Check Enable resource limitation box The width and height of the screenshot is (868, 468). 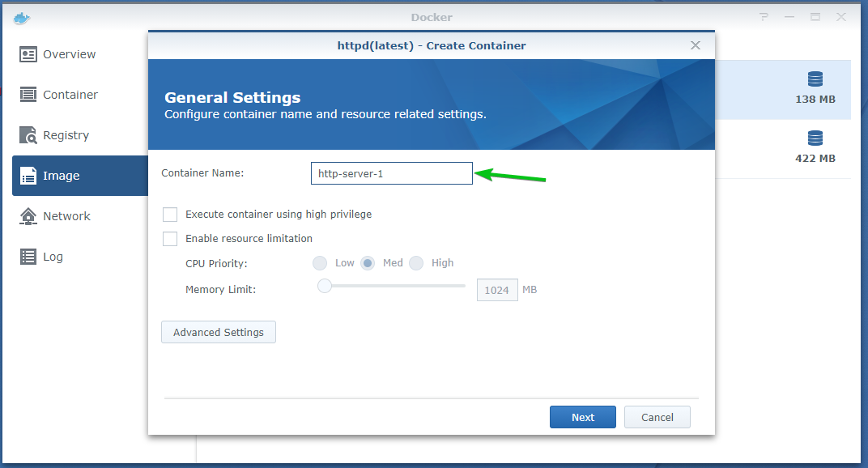(170, 239)
